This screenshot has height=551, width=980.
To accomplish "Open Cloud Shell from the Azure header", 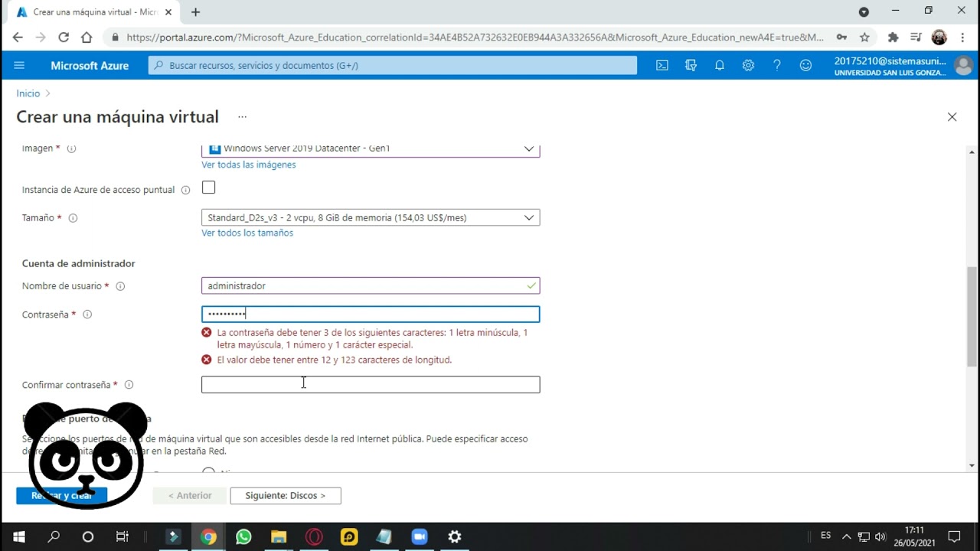I will (662, 65).
